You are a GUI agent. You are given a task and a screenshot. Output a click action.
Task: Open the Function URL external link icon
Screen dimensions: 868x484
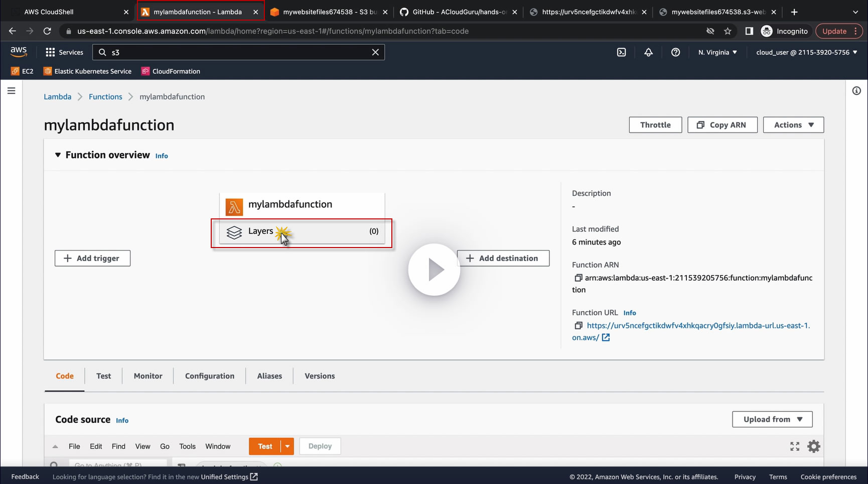(x=606, y=337)
